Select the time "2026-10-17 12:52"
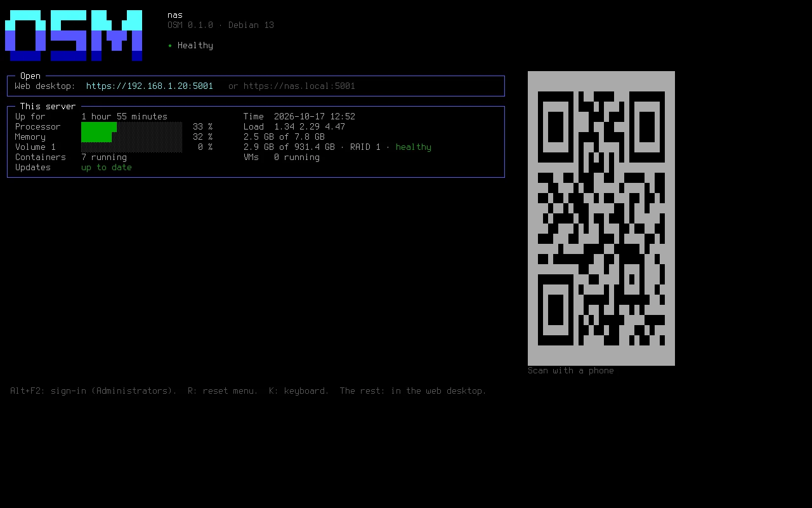The height and width of the screenshot is (508, 812). 315,117
